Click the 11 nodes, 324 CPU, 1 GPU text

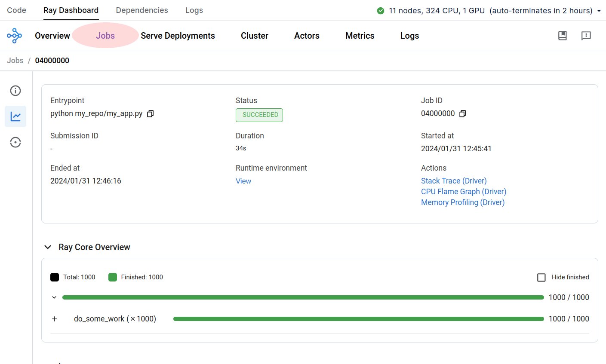[437, 11]
